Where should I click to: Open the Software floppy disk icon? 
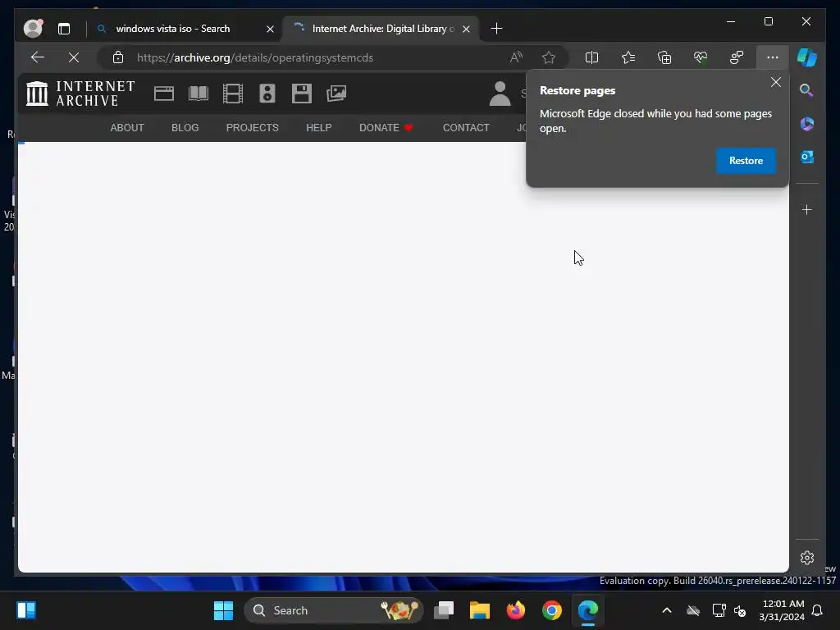(302, 94)
